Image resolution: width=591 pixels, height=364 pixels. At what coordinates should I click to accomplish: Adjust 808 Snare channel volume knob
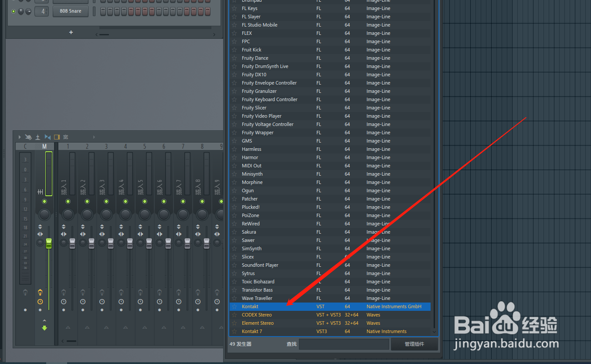coord(28,11)
